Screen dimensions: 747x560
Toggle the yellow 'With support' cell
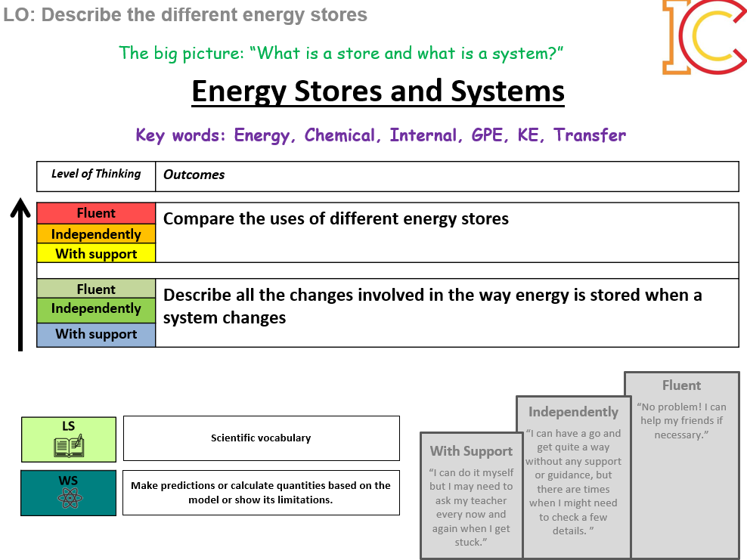pos(96,253)
